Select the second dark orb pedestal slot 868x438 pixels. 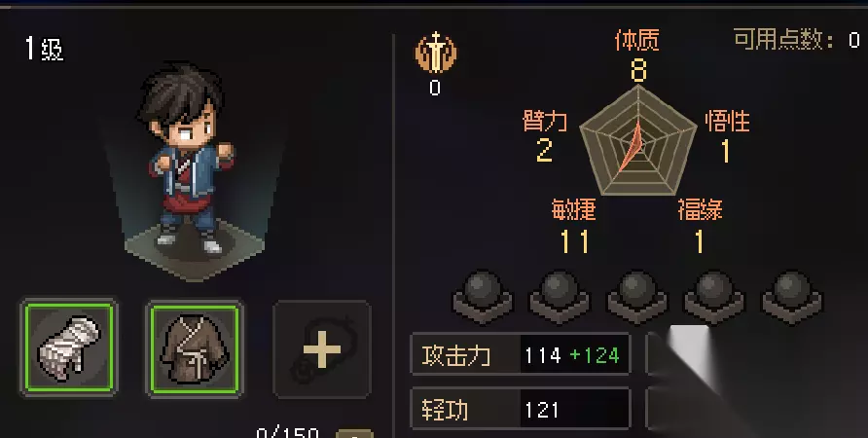click(560, 297)
